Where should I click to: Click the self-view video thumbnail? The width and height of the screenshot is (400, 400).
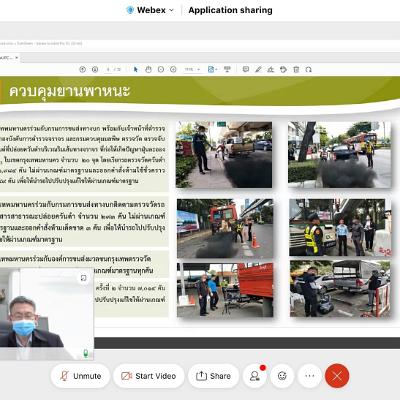click(47, 314)
